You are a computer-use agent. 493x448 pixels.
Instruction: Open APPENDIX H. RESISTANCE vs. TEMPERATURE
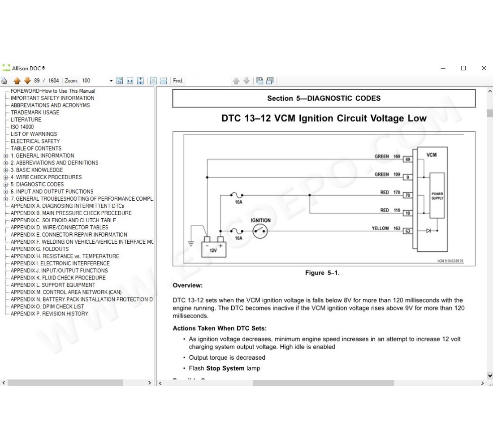(65, 256)
